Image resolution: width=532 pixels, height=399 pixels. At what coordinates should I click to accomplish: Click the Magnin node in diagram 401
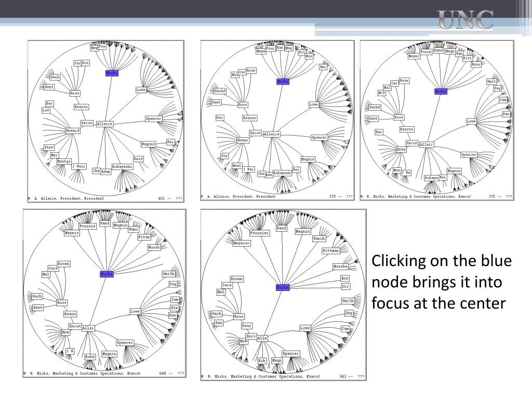click(x=148, y=144)
